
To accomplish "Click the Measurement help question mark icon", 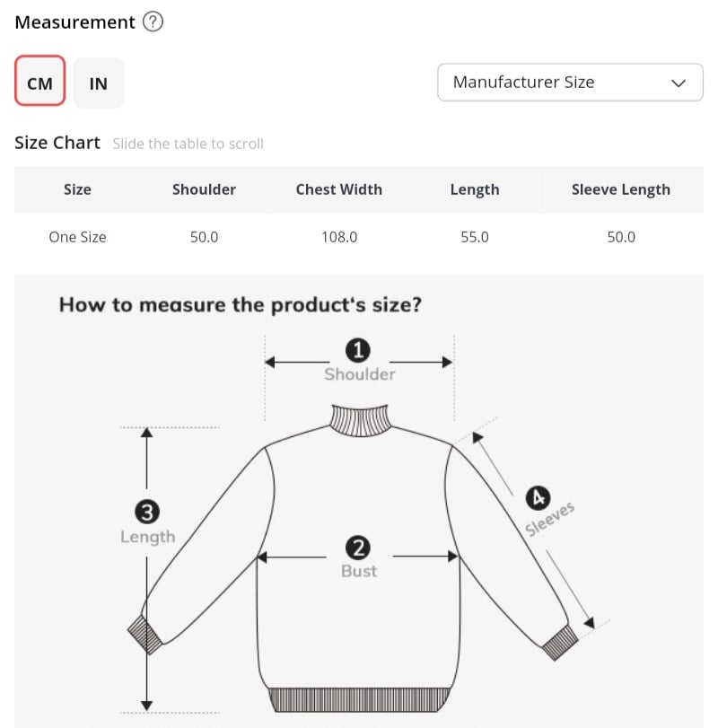I will (x=153, y=22).
